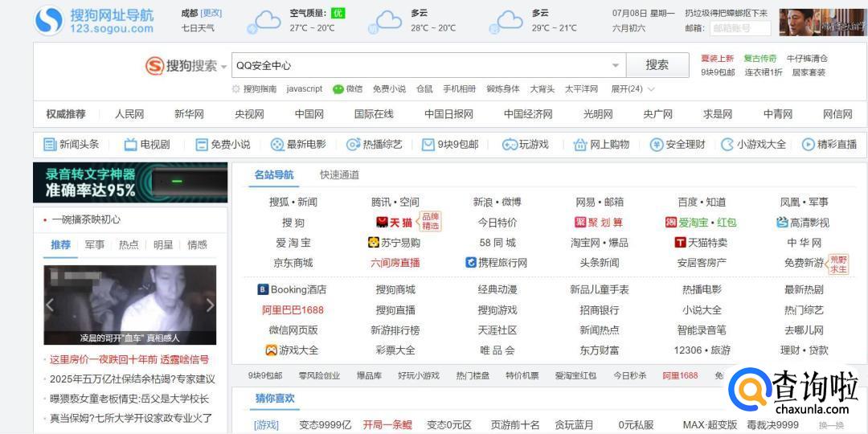Open the 阿里巴巴1688 link
This screenshot has height=434, width=868.
click(x=293, y=310)
